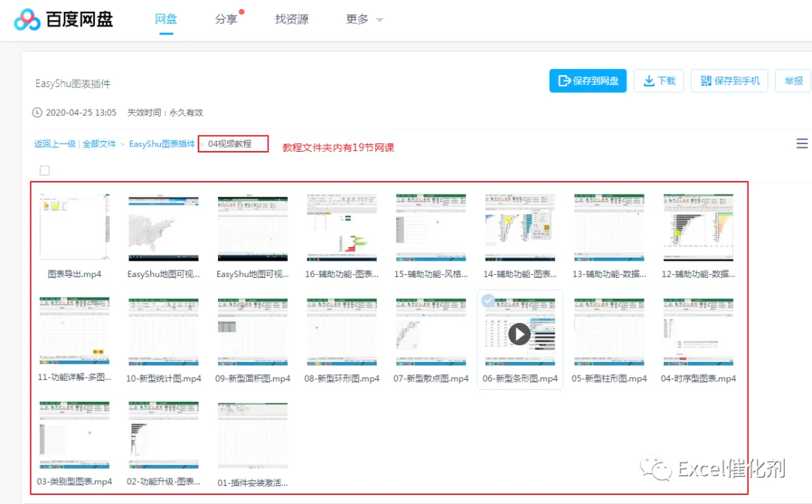This screenshot has height=504, width=812.
Task: Open the 更多 menu
Action: coord(357,20)
